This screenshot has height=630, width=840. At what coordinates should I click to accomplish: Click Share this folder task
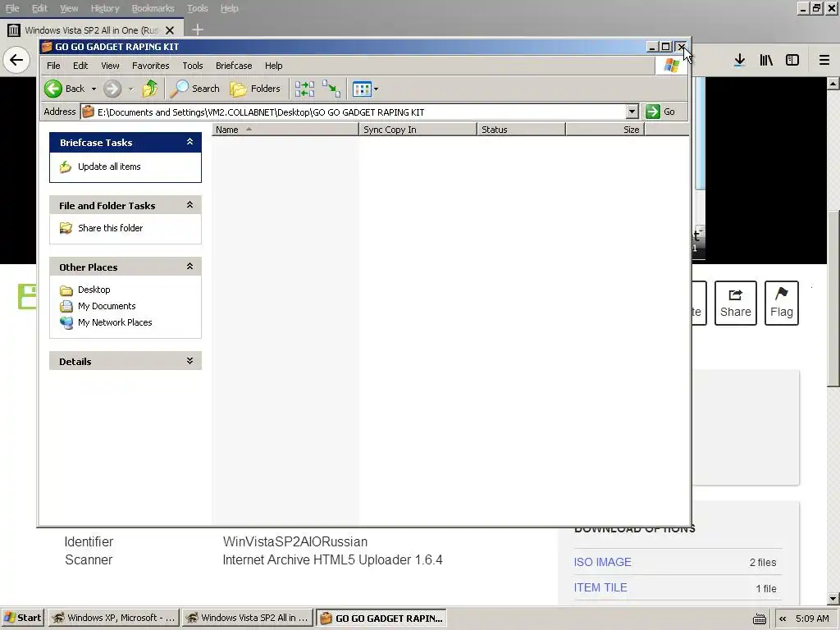pyautogui.click(x=110, y=228)
